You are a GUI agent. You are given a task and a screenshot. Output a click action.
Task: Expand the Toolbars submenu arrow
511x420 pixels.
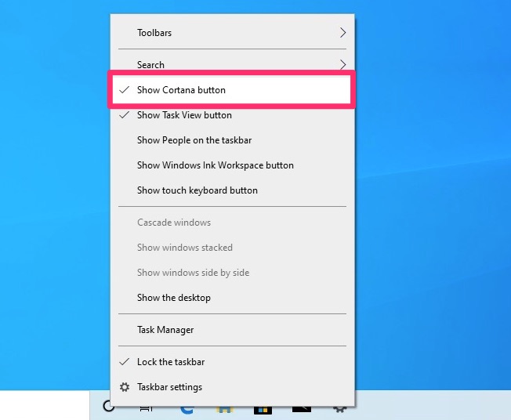pos(342,33)
